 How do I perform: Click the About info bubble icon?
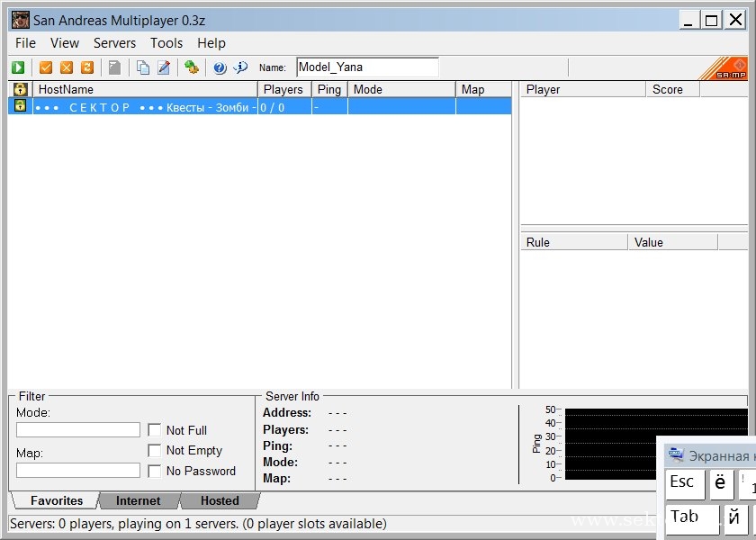pos(240,67)
